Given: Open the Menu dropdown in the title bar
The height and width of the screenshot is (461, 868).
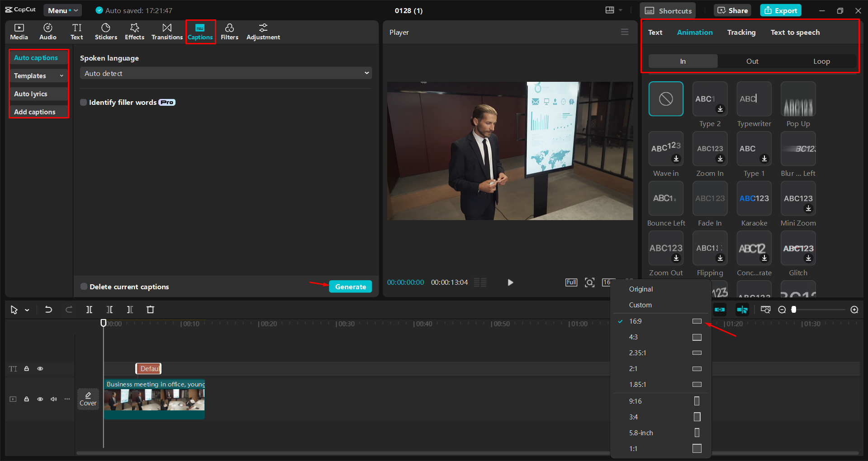Looking at the screenshot, I should click(x=62, y=10).
